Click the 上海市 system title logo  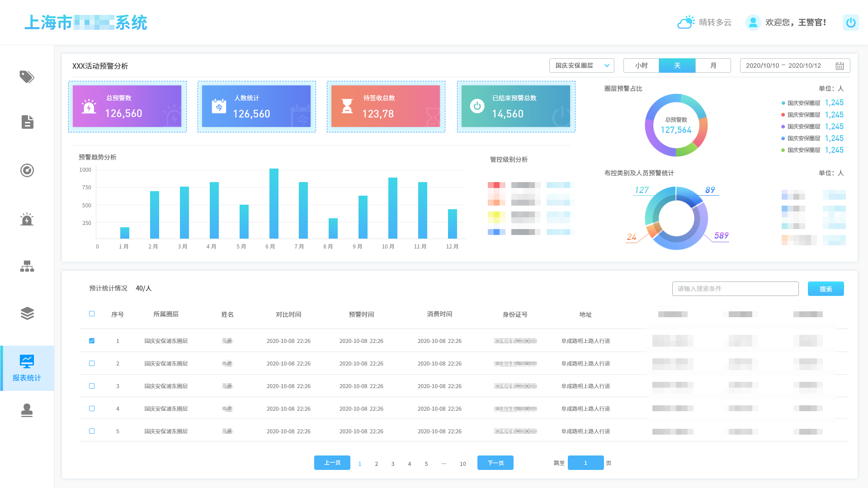tap(86, 23)
